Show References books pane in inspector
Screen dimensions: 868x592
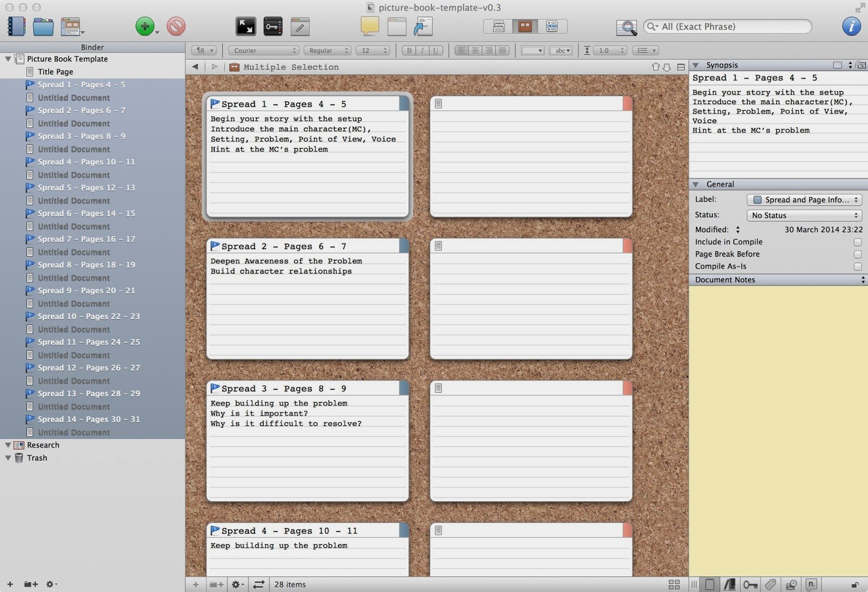(x=730, y=584)
